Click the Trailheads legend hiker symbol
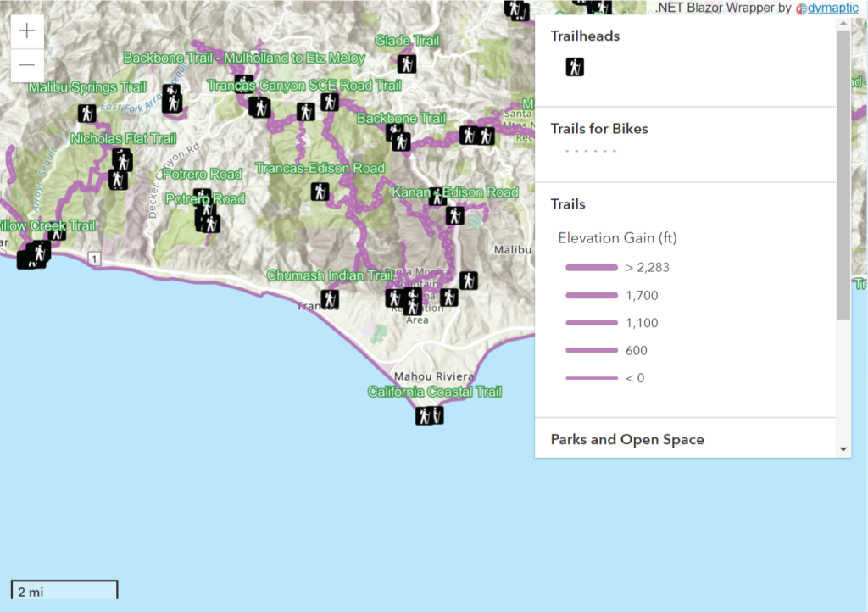The image size is (868, 612). 575,67
